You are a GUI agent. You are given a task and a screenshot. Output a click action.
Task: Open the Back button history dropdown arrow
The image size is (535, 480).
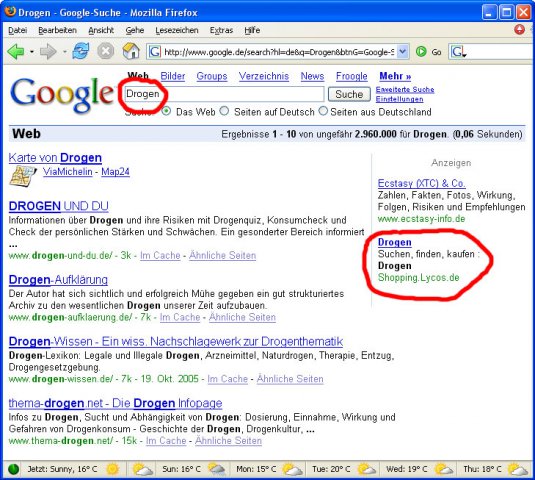[32, 52]
